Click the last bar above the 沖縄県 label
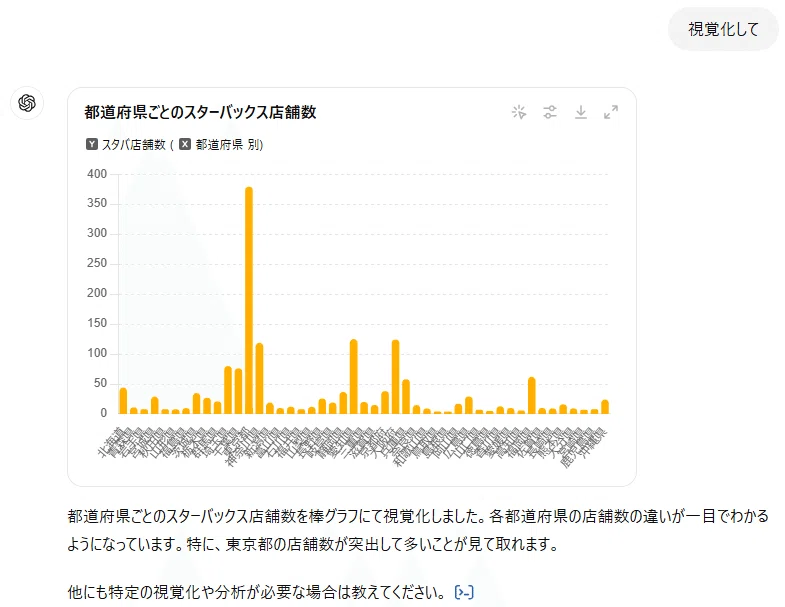Viewport: 785px width, 607px height. point(605,407)
